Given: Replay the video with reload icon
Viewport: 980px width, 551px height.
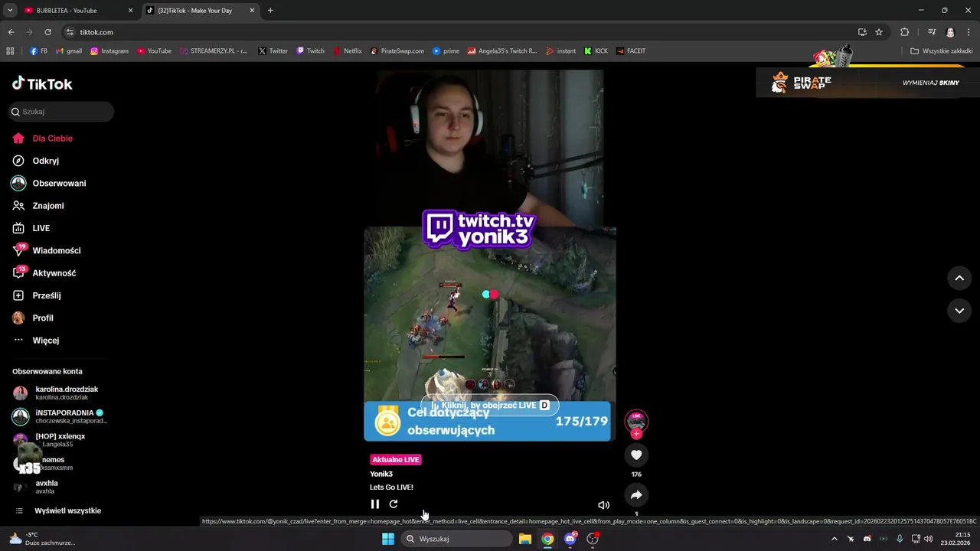Looking at the screenshot, I should tap(394, 504).
